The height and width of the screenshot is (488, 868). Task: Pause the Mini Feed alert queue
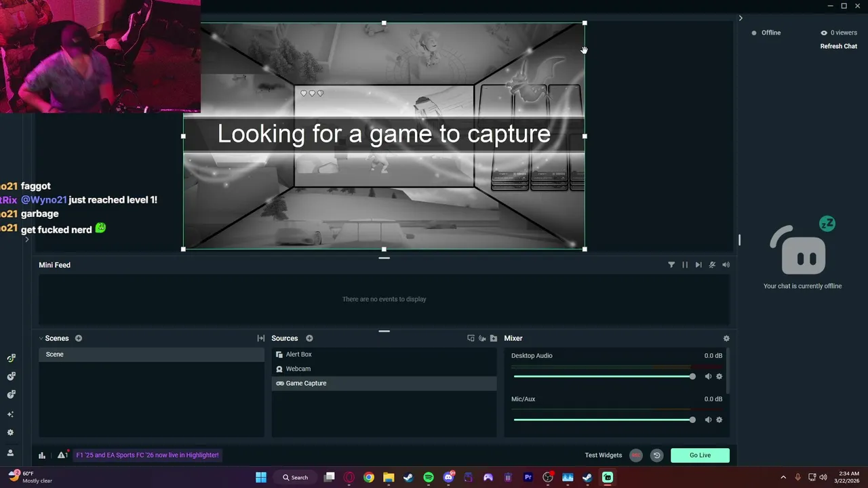pos(685,265)
